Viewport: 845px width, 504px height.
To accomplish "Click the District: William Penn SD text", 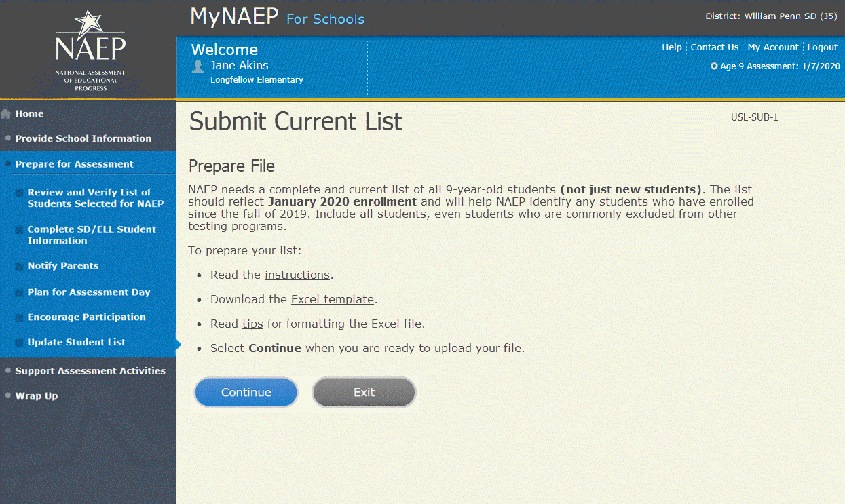I will (x=772, y=16).
